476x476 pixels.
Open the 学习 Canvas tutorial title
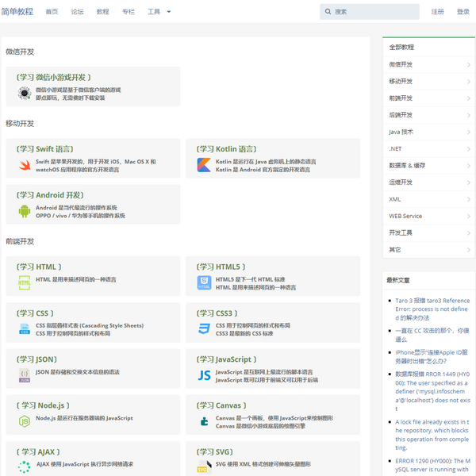218,405
